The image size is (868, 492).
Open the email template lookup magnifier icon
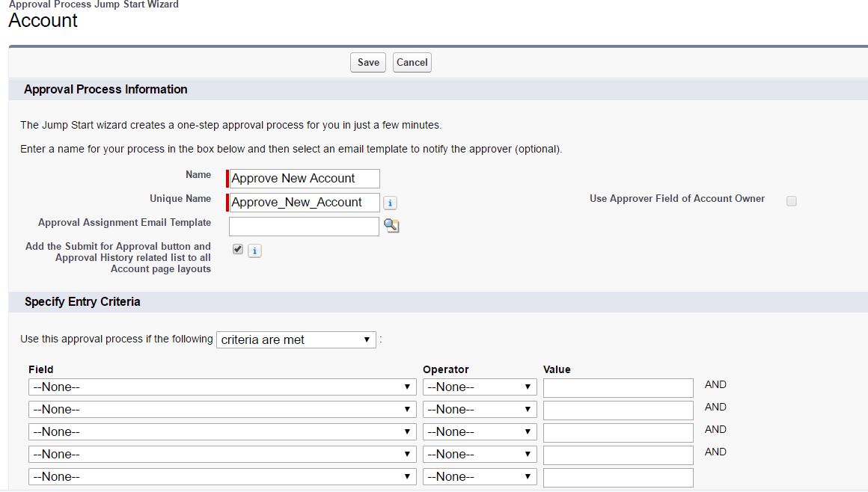point(391,226)
